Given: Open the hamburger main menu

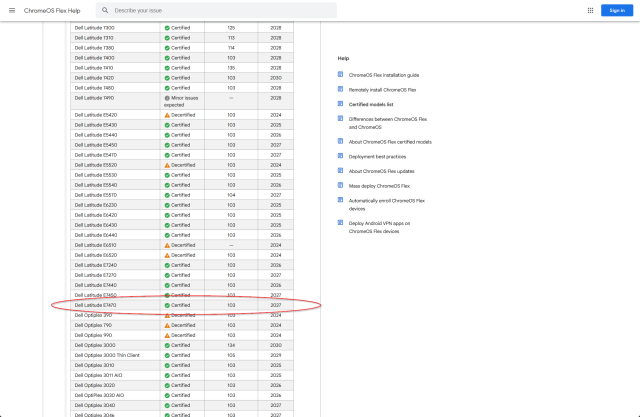Looking at the screenshot, I should tap(10, 10).
